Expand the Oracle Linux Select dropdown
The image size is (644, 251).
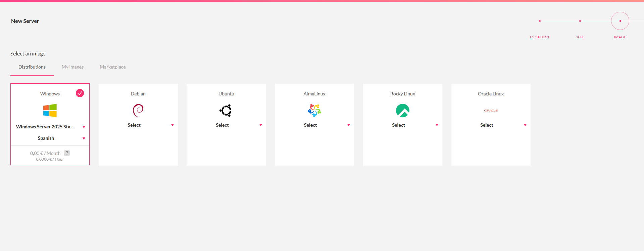click(491, 125)
